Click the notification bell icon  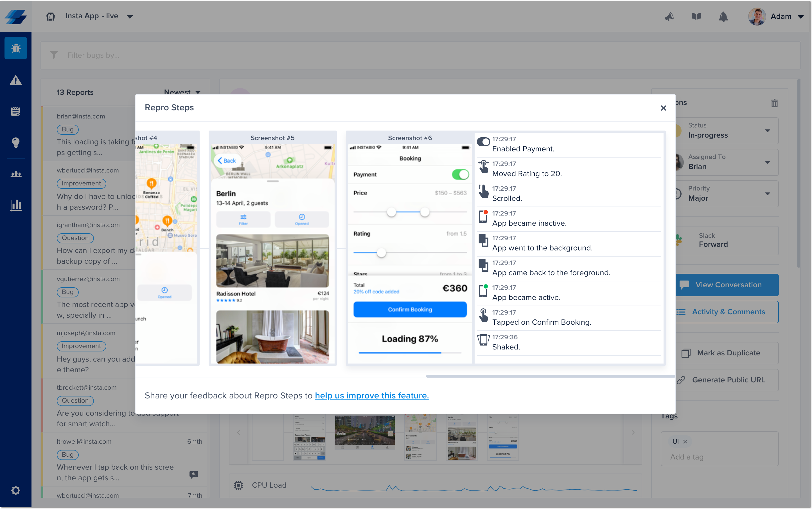[723, 17]
